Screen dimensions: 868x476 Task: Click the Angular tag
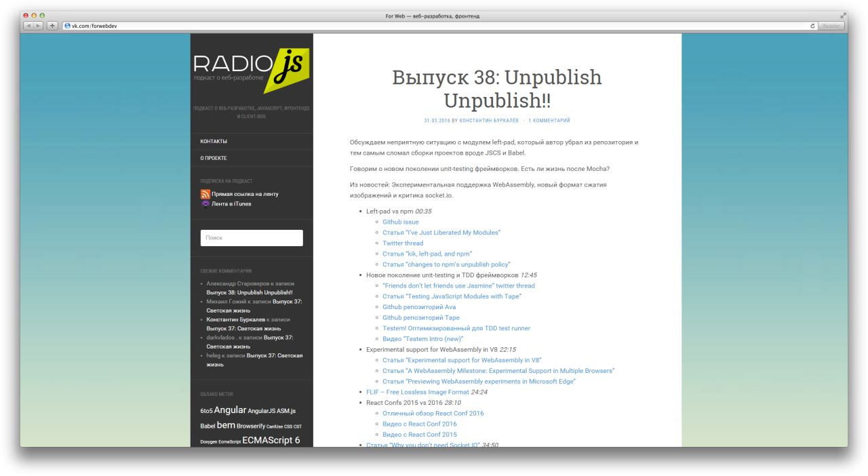(x=230, y=410)
